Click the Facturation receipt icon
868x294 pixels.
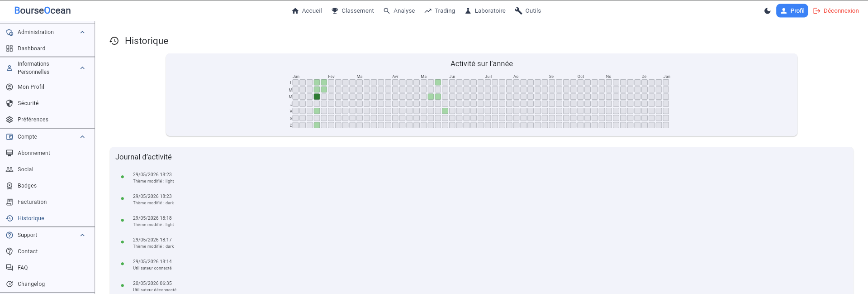click(9, 202)
